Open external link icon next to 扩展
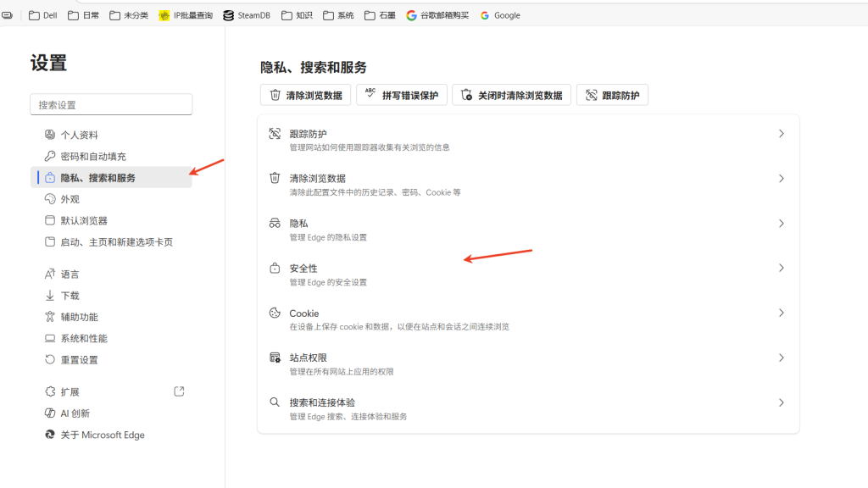The height and width of the screenshot is (488, 868). [x=179, y=391]
